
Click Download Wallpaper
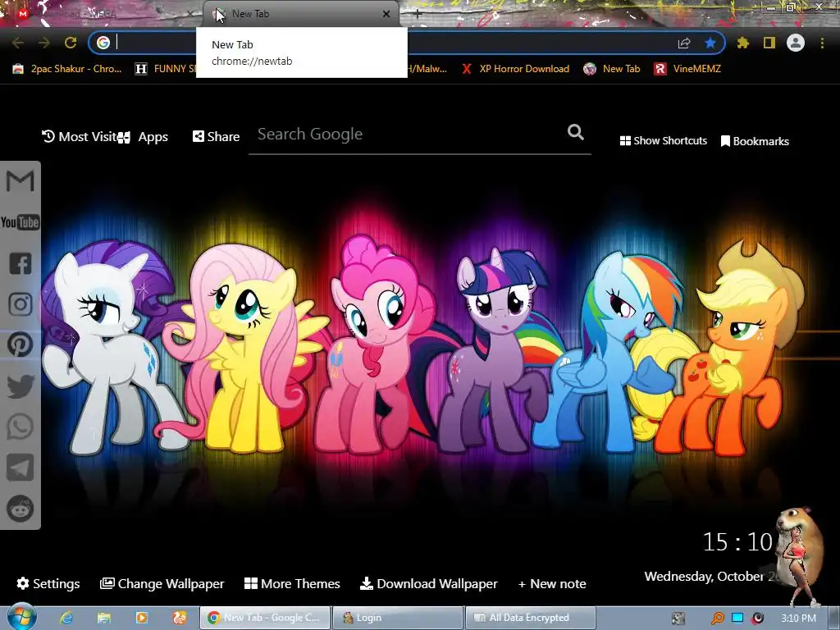pos(428,583)
